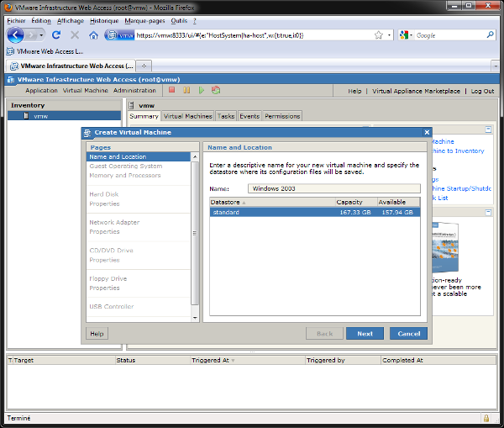Click the search magnifier icon

[x=491, y=34]
